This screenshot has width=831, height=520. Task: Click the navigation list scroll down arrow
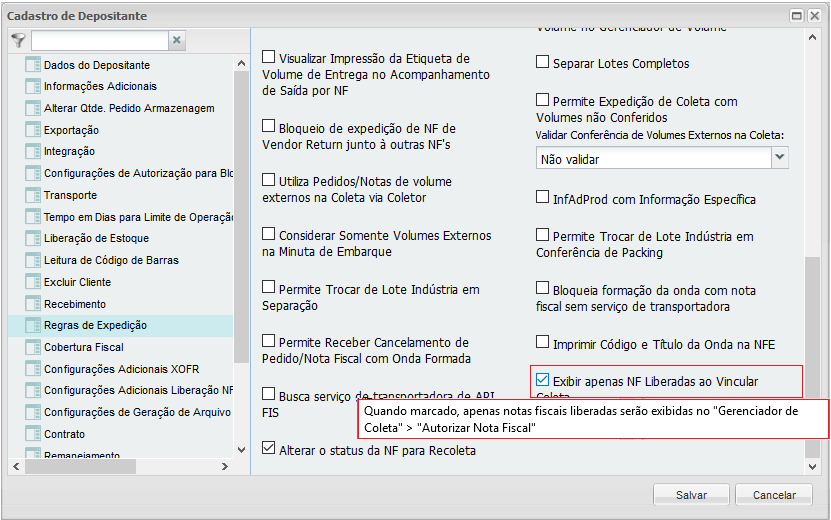point(242,450)
